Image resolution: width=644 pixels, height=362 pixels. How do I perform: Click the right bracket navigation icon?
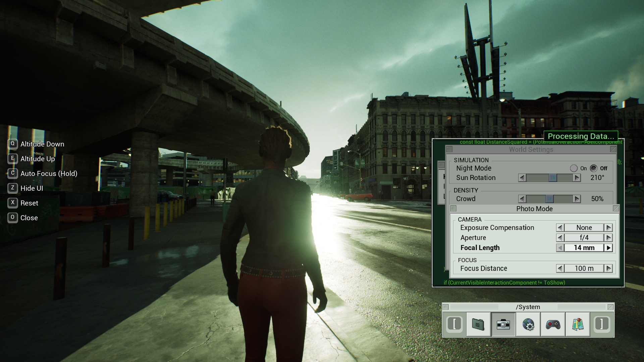[602, 324]
